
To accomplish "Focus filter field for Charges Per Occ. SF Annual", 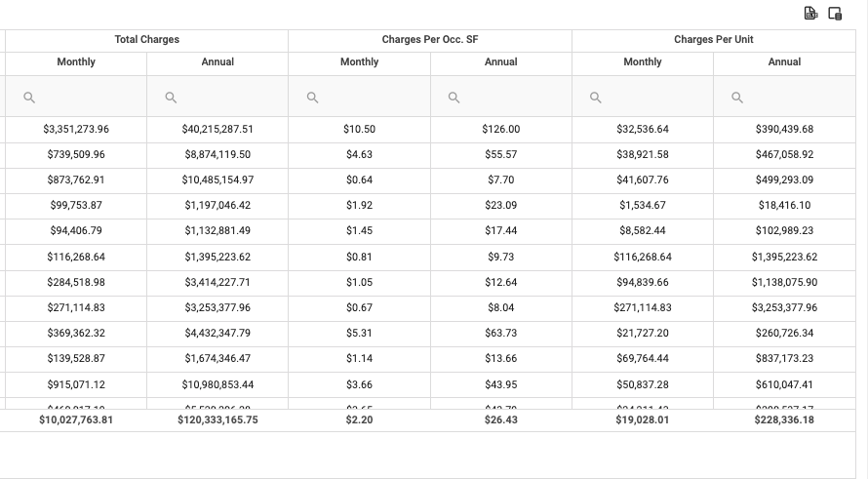I will (501, 97).
